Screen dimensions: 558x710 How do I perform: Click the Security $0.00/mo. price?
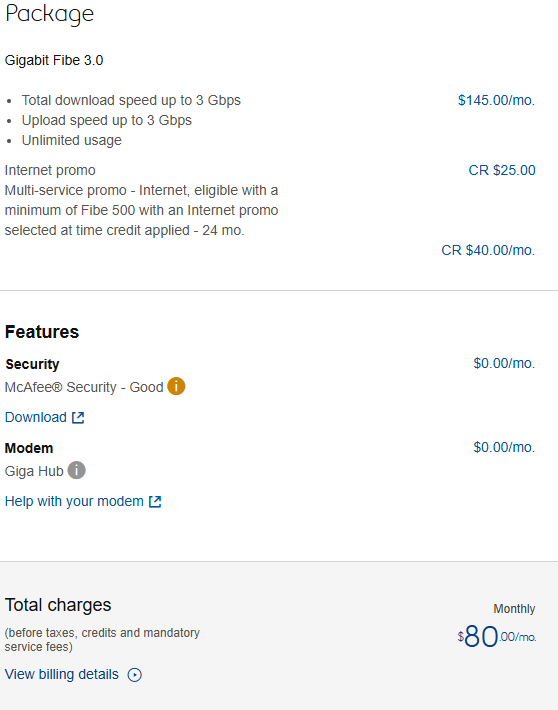point(504,363)
